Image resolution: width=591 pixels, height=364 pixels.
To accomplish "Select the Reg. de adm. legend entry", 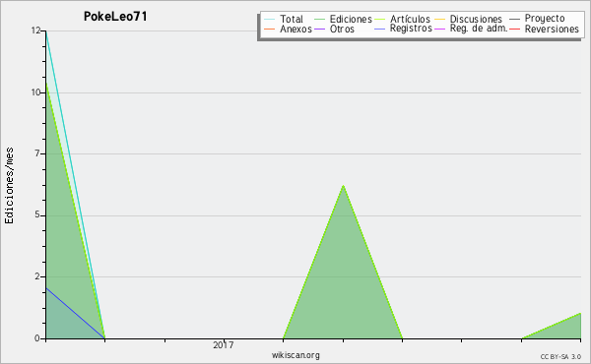I will (x=471, y=29).
